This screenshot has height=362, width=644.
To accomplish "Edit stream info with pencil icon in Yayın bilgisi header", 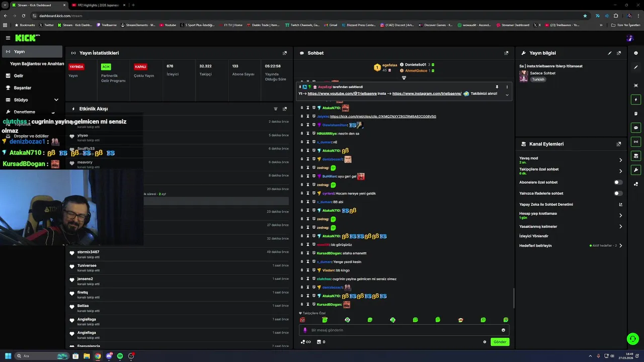I will (x=610, y=53).
